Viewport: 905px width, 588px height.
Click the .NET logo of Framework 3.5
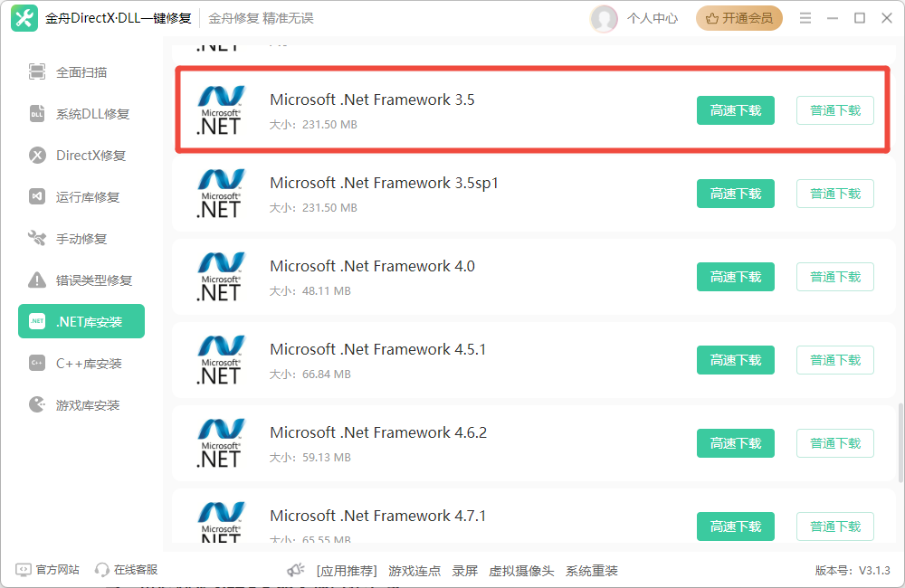coord(221,110)
